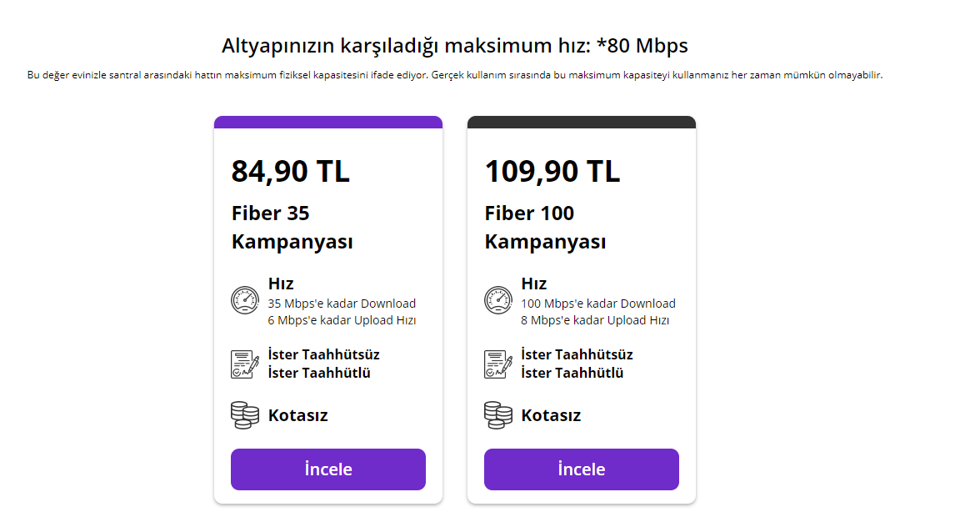This screenshot has height=527, width=980.
Task: Select the contract document icon under Fiber 35
Action: [x=245, y=364]
